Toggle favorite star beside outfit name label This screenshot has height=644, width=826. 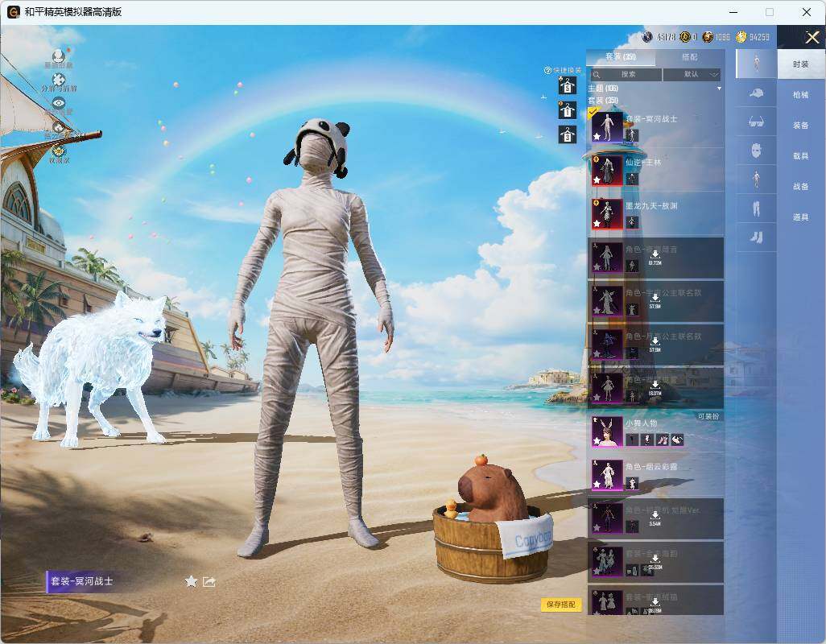click(191, 581)
